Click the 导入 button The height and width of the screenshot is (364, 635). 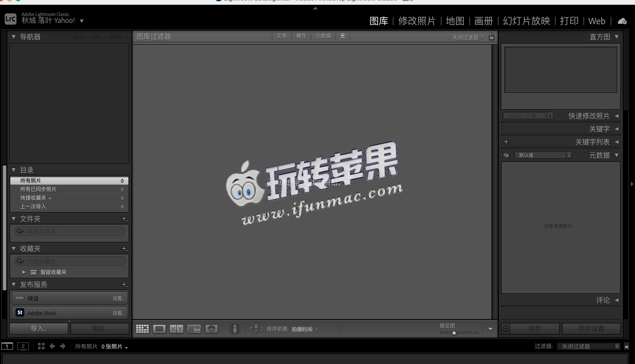click(39, 329)
